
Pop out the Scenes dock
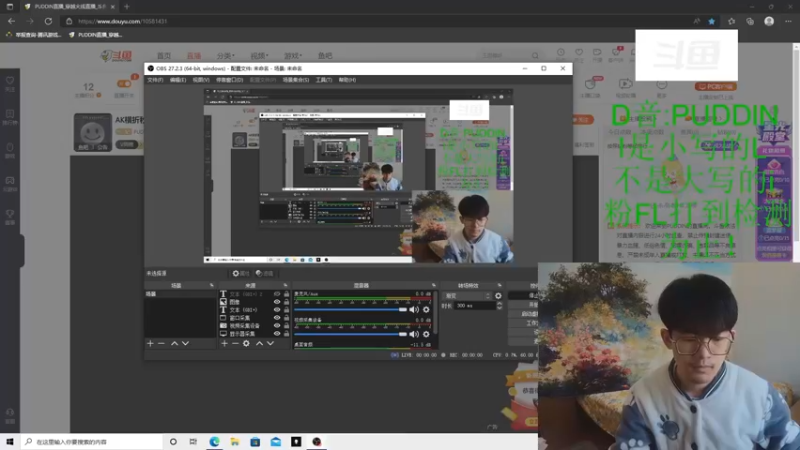coord(211,285)
